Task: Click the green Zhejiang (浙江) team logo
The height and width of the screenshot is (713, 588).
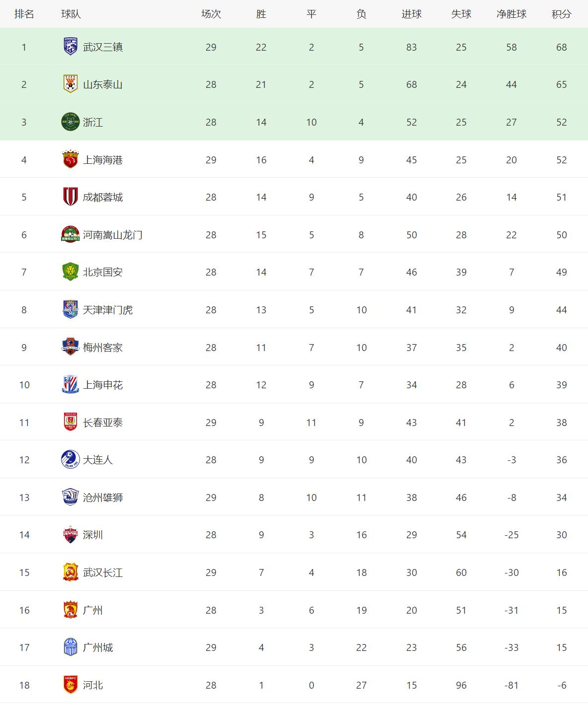Action: pos(71,122)
